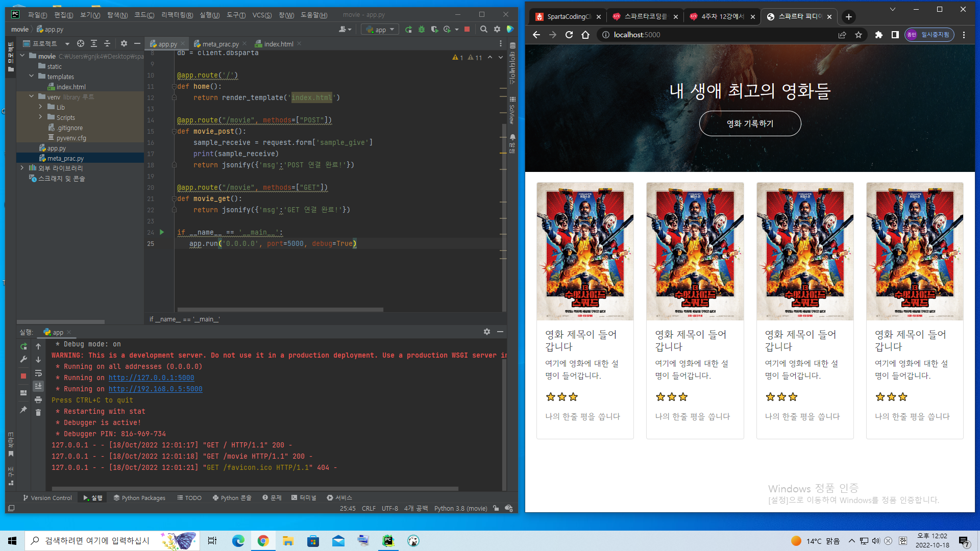Click the Profile run icon in toolbar
Screen dimensions: 980x551
tap(447, 30)
